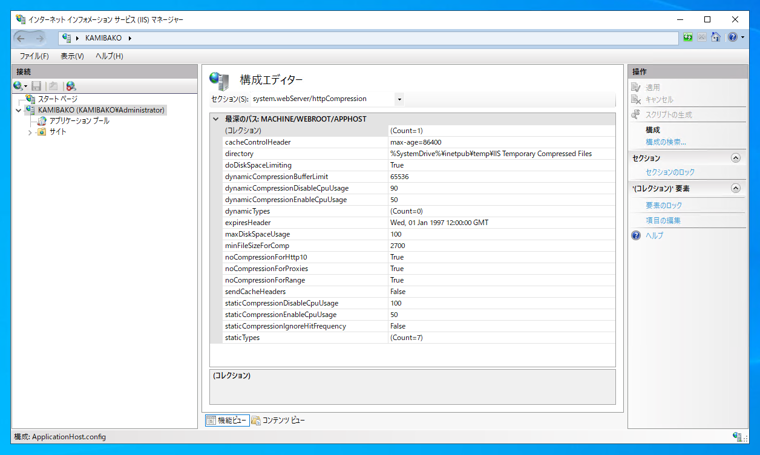The height and width of the screenshot is (455, 760).
Task: Switch to 機能ビュー tab
Action: (x=227, y=421)
